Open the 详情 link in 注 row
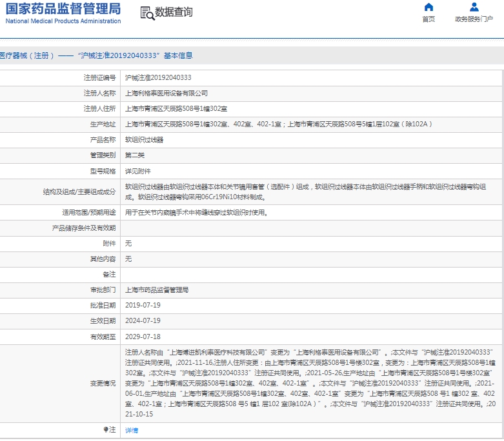This screenshot has height=441, width=504. (132, 430)
